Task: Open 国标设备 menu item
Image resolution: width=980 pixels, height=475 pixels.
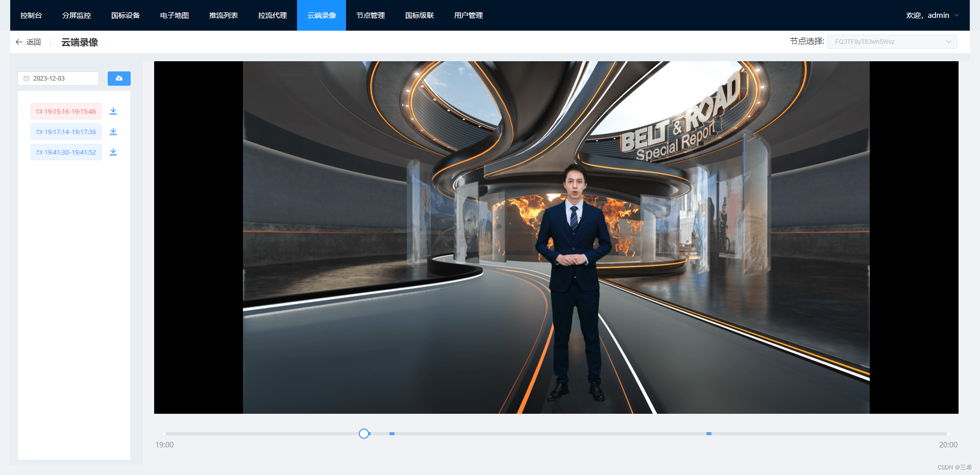Action: 126,15
